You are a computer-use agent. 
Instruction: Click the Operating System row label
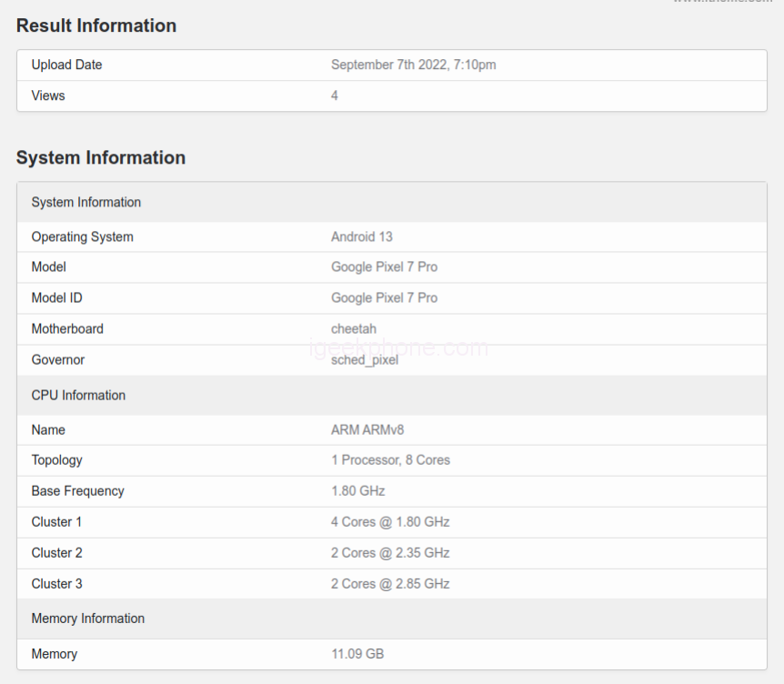click(x=82, y=236)
